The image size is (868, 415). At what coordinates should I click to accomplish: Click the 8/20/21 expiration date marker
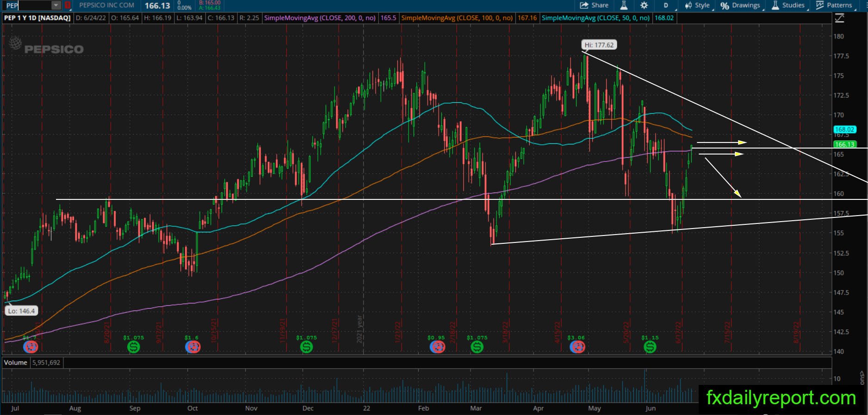(x=107, y=332)
